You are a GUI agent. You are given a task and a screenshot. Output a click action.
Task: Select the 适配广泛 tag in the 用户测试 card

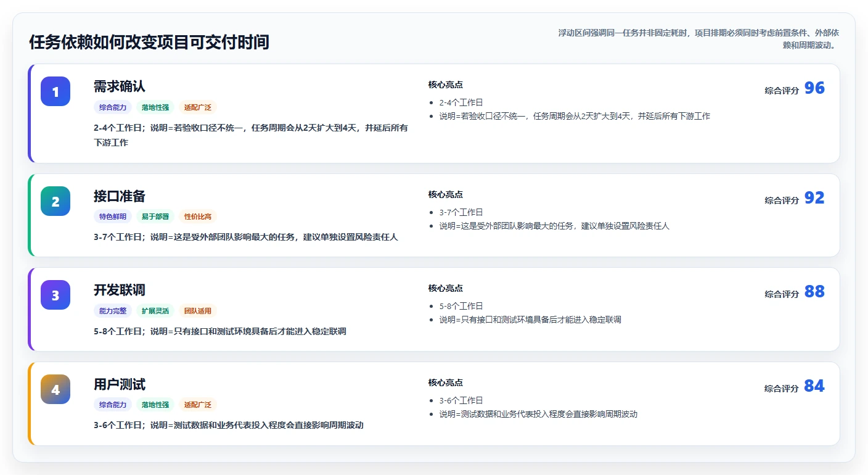[x=198, y=405]
